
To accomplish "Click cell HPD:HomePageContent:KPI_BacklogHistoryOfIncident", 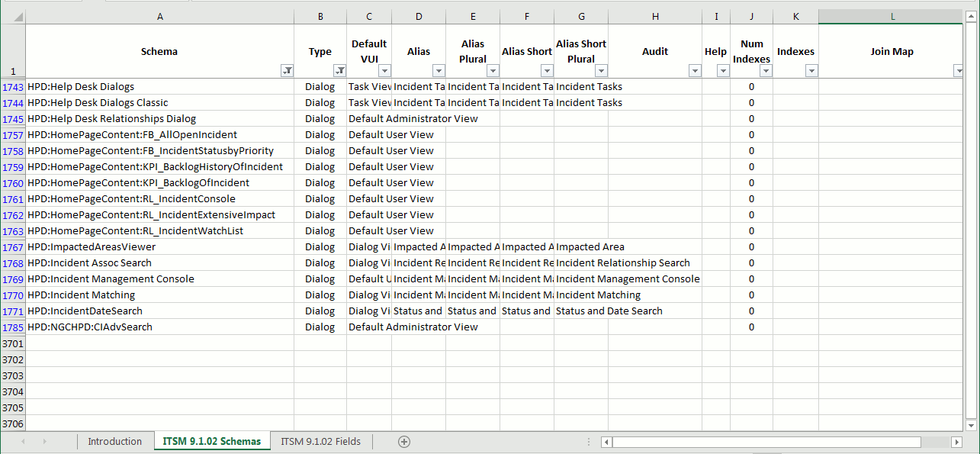I will pos(159,167).
